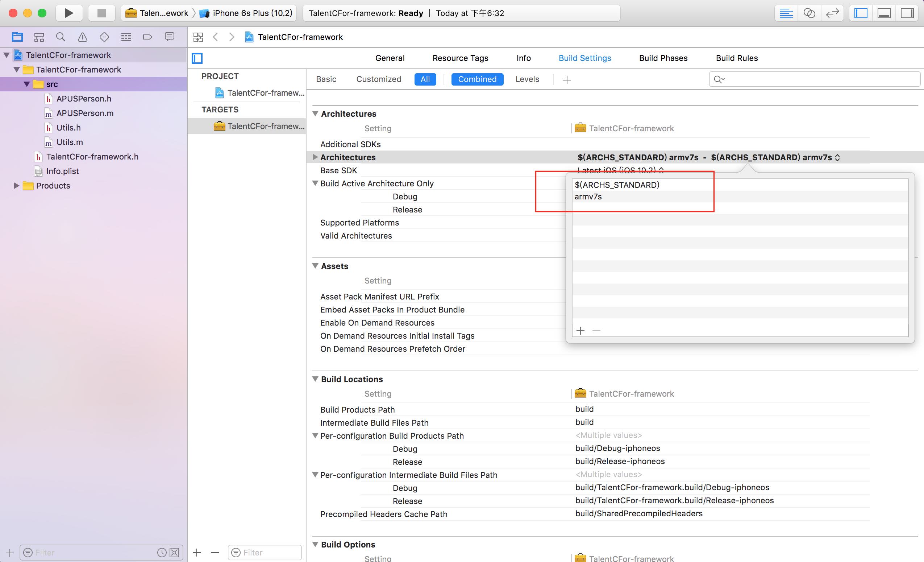This screenshot has width=924, height=562.
Task: Hide the right utilities panel
Action: (907, 13)
